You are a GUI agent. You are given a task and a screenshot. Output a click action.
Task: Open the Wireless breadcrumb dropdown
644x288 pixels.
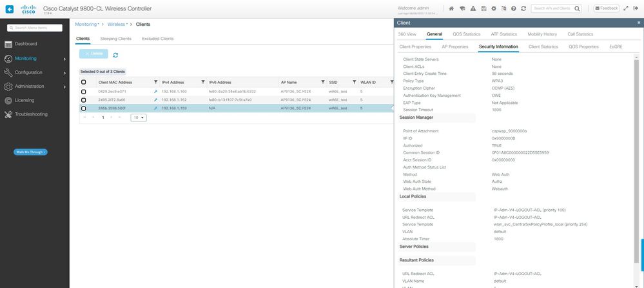117,25
